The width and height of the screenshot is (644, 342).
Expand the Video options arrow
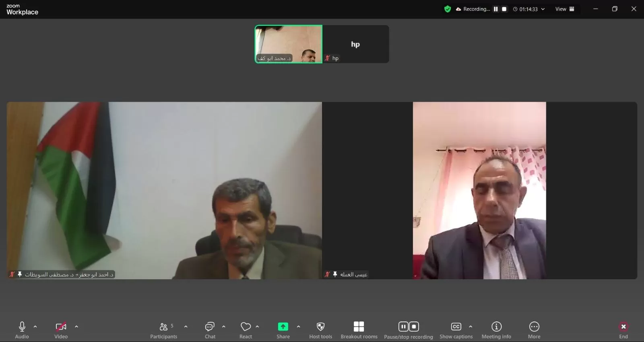[76, 327]
